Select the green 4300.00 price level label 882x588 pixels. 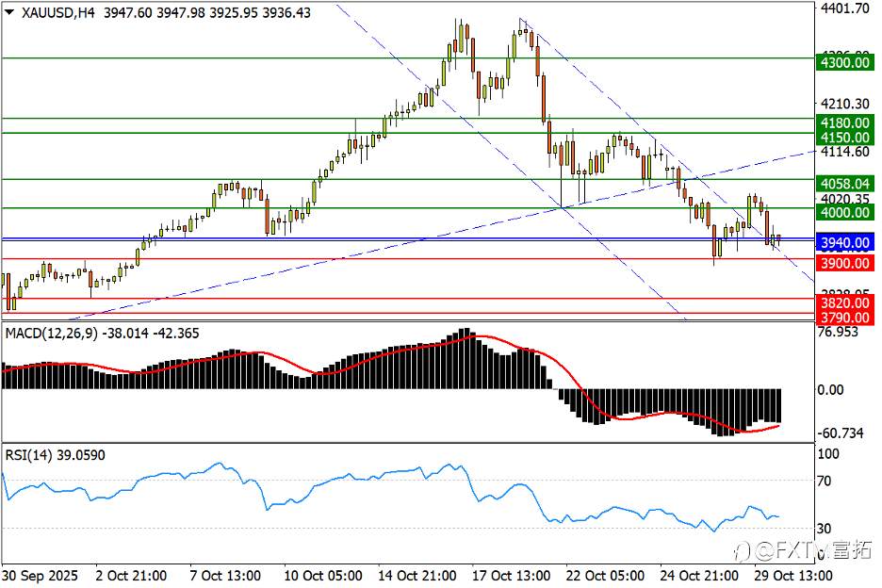click(x=845, y=62)
